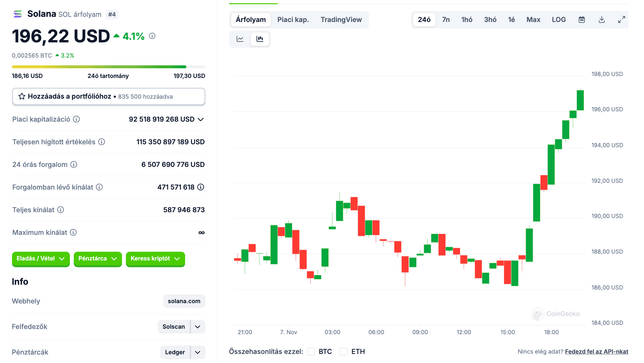
Task: Expand chart to fullscreen
Action: (x=621, y=20)
